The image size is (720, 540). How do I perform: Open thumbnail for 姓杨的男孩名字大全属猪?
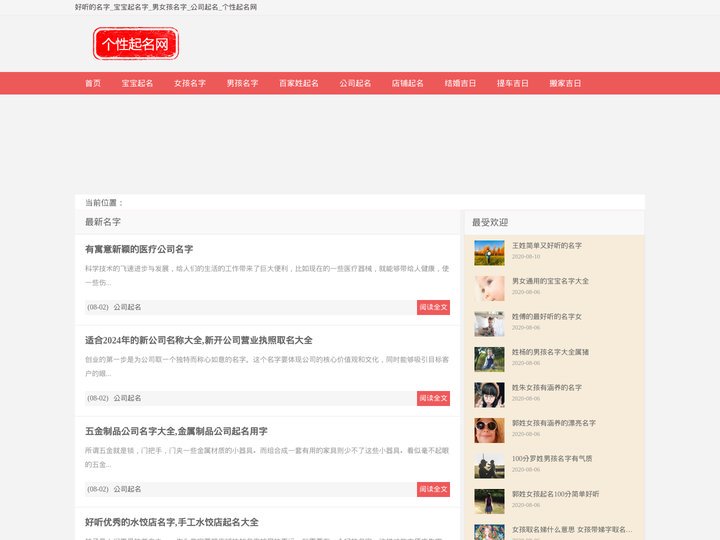[x=489, y=359]
